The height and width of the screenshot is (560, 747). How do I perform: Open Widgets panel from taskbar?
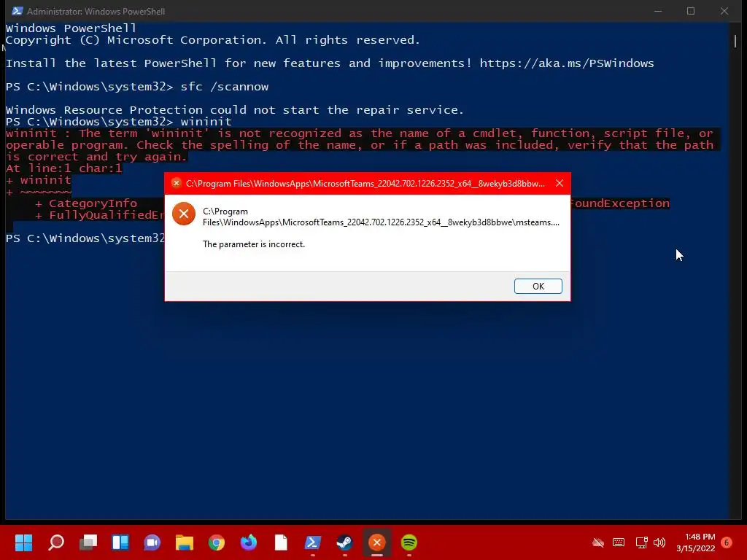(x=120, y=542)
